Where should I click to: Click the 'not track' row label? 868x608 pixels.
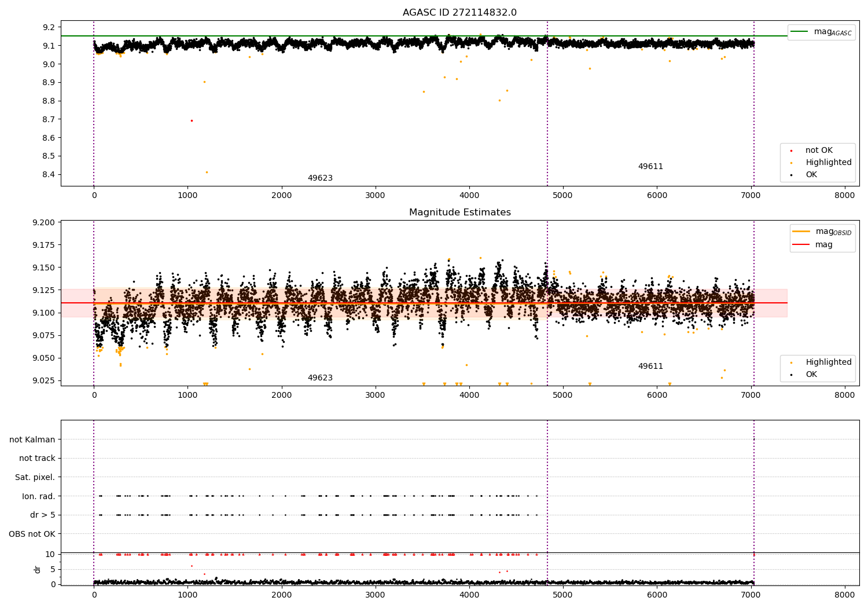click(x=37, y=459)
